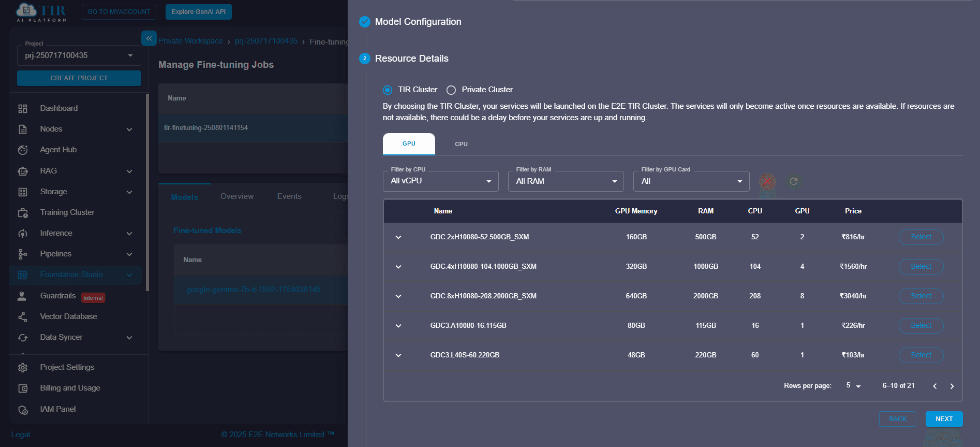The width and height of the screenshot is (980, 447).
Task: Open the Dashboard sidebar icon
Action: 23,108
